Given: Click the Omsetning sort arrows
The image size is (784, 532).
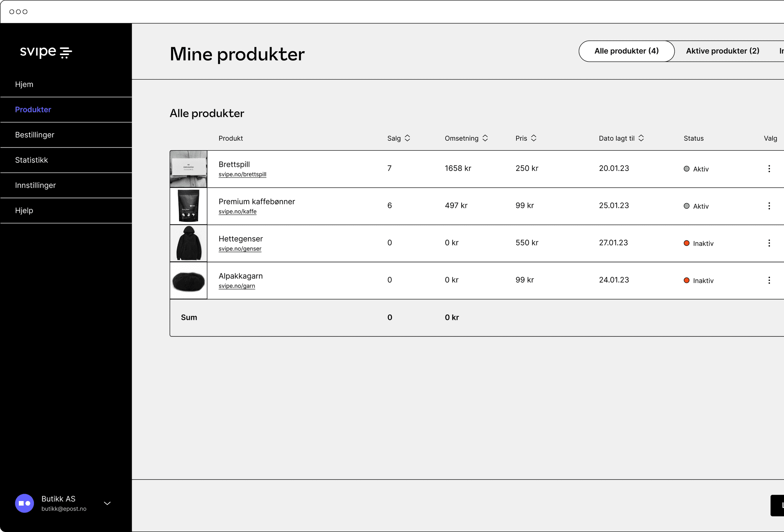Looking at the screenshot, I should (485, 138).
